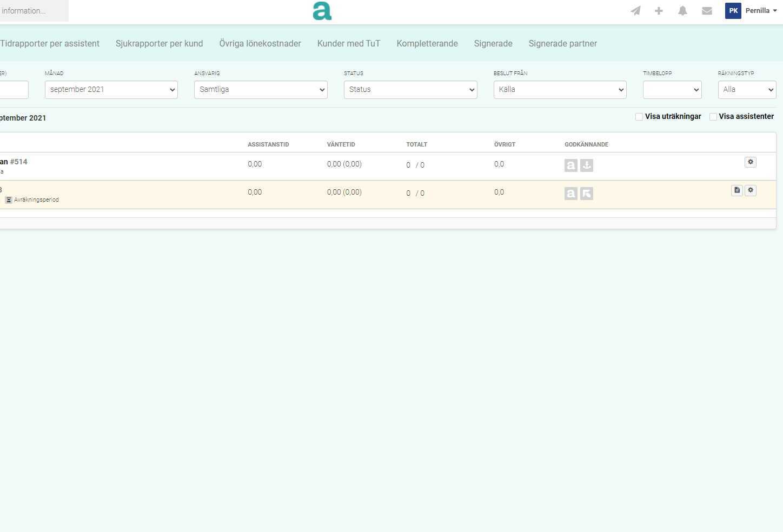Open the Beslut från Källa dropdown
783x532 pixels.
point(560,90)
